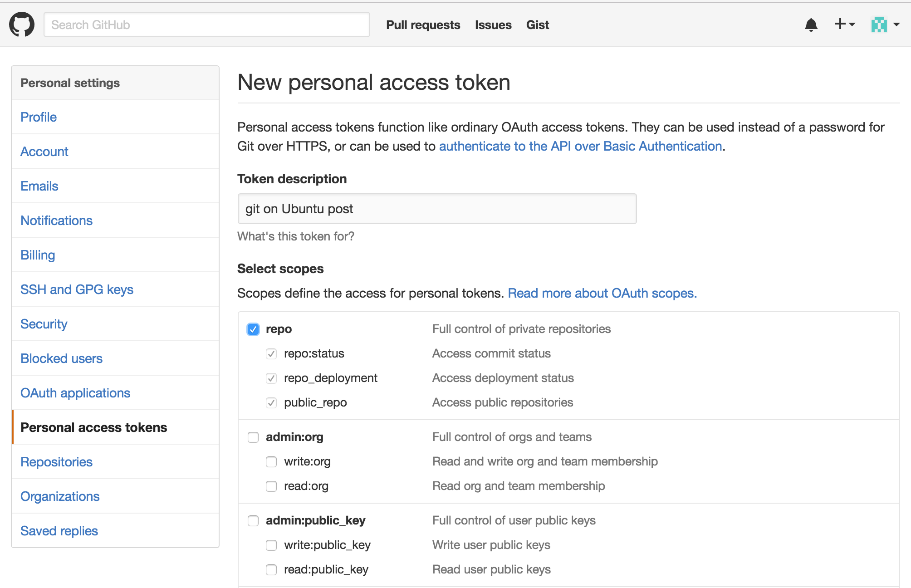Image resolution: width=911 pixels, height=588 pixels.
Task: Check the write:public_key scope
Action: pos(271,545)
